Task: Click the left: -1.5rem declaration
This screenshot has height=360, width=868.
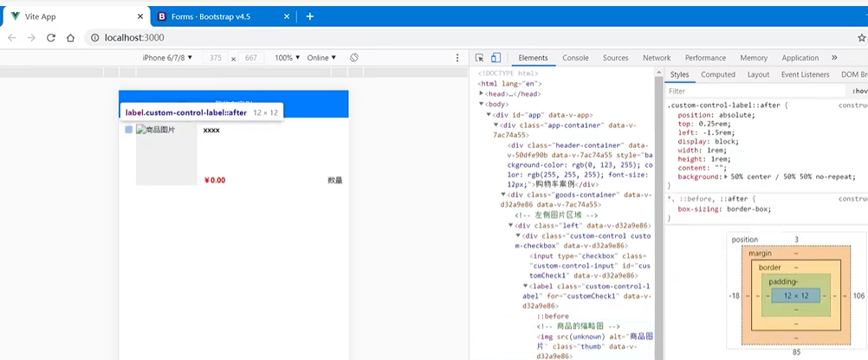Action: point(707,132)
